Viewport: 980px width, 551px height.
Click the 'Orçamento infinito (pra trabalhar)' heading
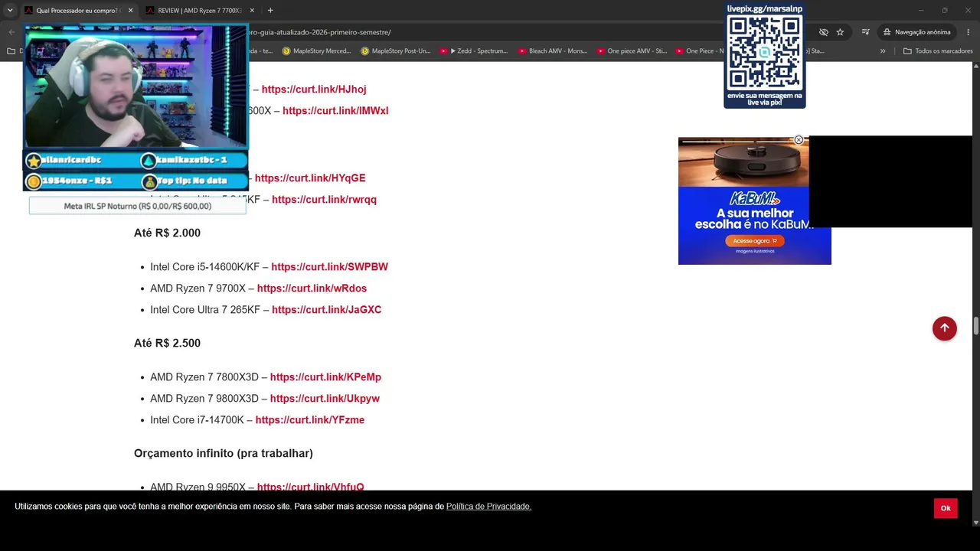224,453
